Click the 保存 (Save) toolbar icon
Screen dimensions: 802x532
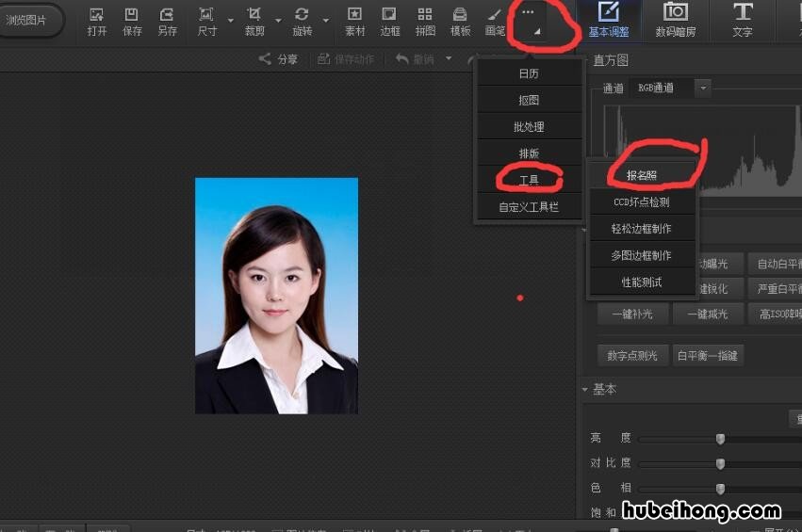coord(132,22)
